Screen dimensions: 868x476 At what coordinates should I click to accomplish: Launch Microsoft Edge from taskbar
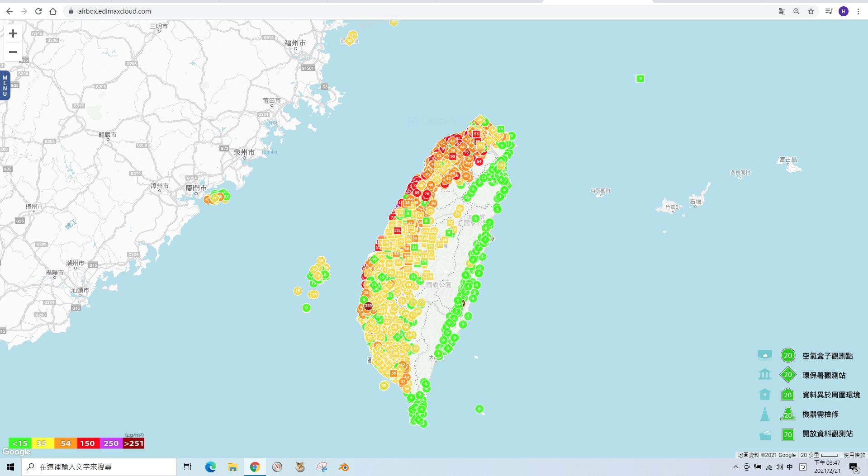(x=210, y=467)
